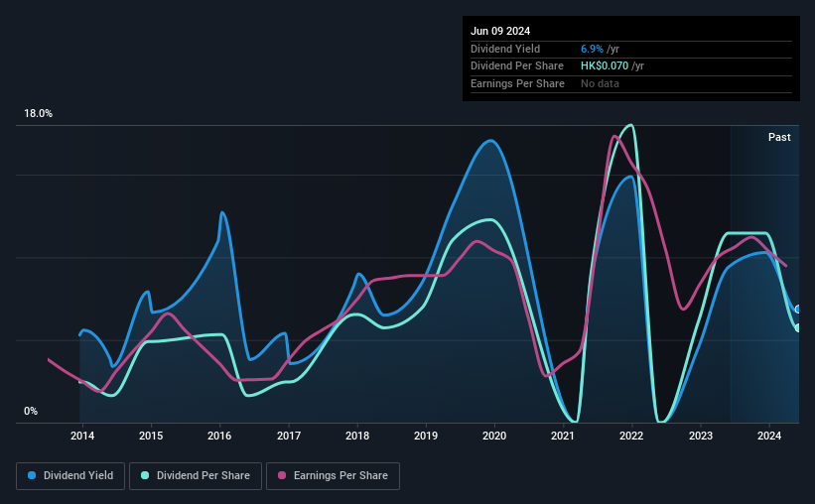Viewport: 815px width, 504px height.
Task: Click the 2015 x-axis label
Action: [151, 436]
